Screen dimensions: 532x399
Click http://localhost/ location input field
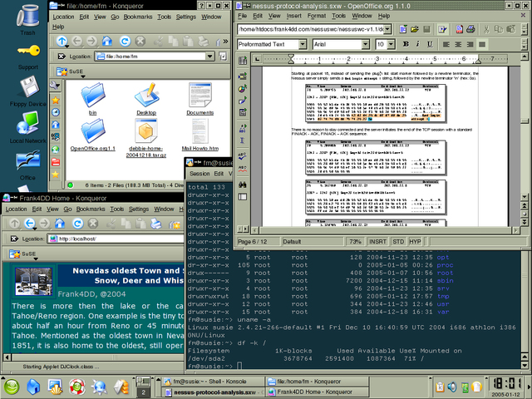(x=116, y=239)
